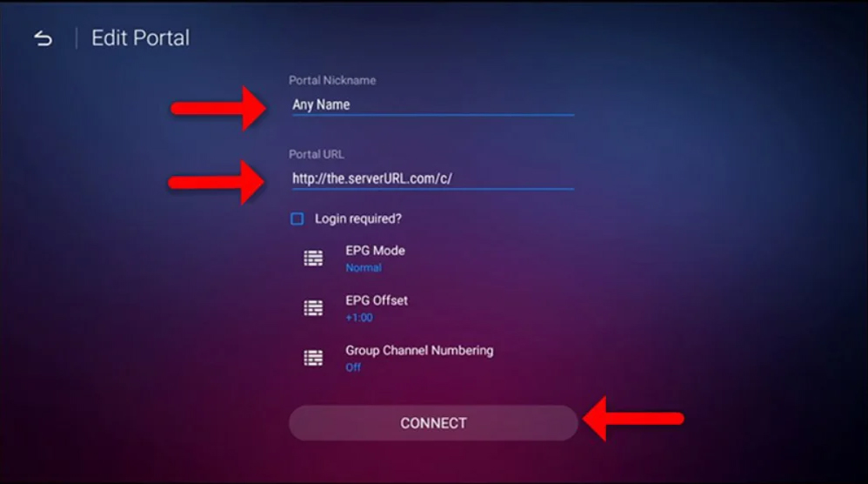This screenshot has height=484, width=868.
Task: Select the 'Off' channel numbering value
Action: 353,367
